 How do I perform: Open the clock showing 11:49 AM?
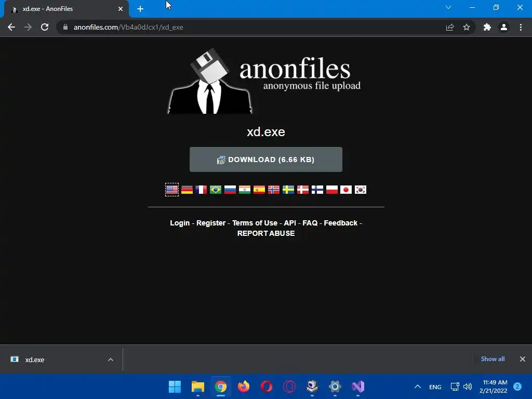pos(494,387)
